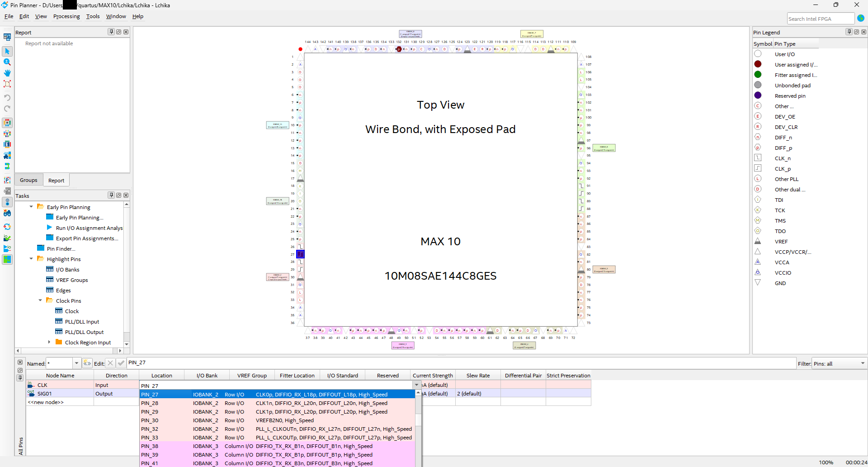
Task: Toggle the pin button on Report panel
Action: tap(111, 32)
